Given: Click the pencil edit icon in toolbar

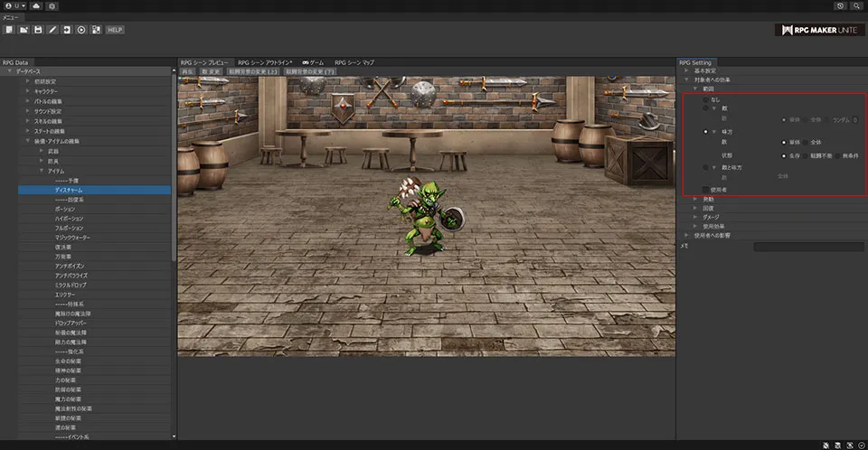Looking at the screenshot, I should [x=52, y=30].
